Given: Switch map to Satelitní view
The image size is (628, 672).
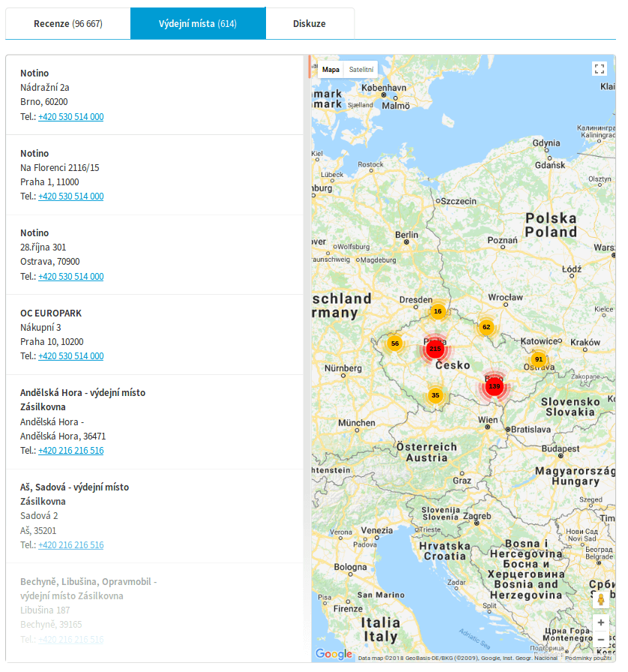Looking at the screenshot, I should pyautogui.click(x=361, y=70).
